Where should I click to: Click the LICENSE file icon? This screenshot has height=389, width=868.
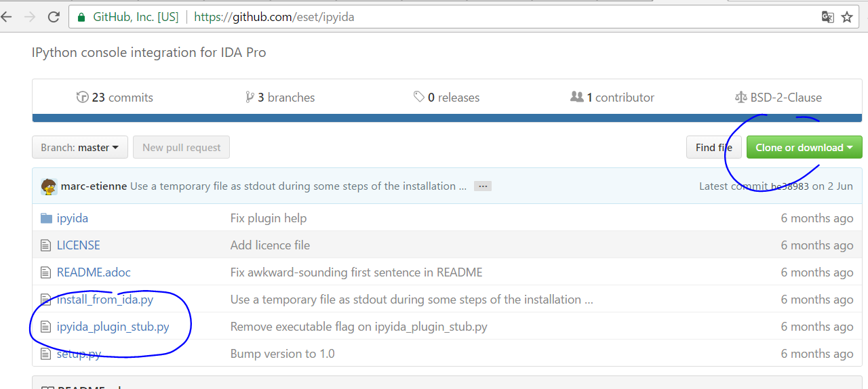pyautogui.click(x=46, y=245)
